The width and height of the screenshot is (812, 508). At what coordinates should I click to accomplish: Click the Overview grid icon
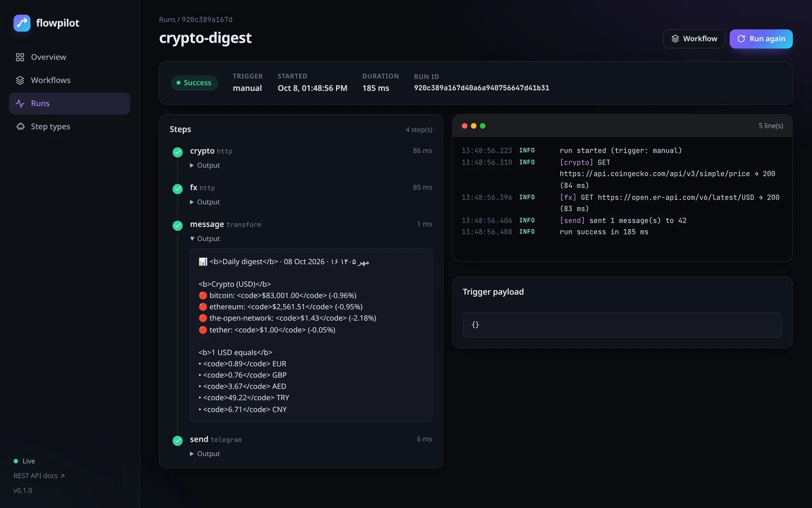(20, 57)
